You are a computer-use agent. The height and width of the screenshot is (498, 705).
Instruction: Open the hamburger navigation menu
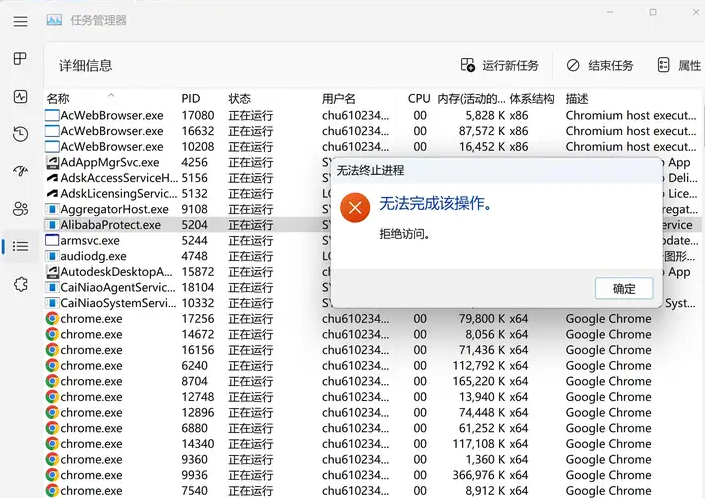click(x=20, y=20)
